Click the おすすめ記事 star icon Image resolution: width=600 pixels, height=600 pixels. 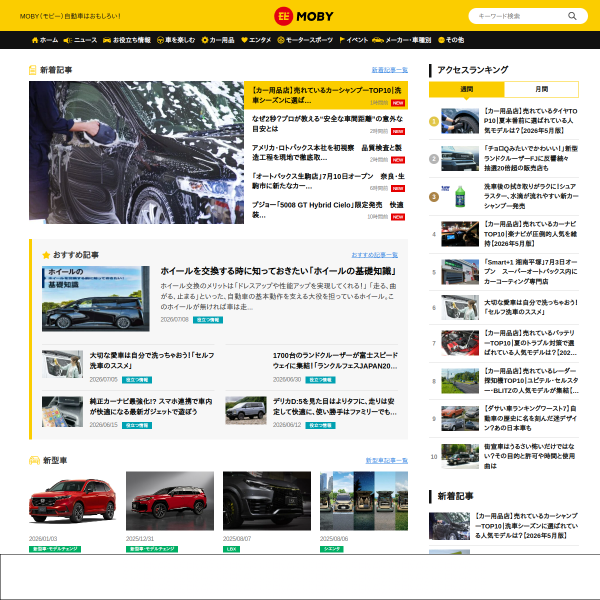click(46, 255)
